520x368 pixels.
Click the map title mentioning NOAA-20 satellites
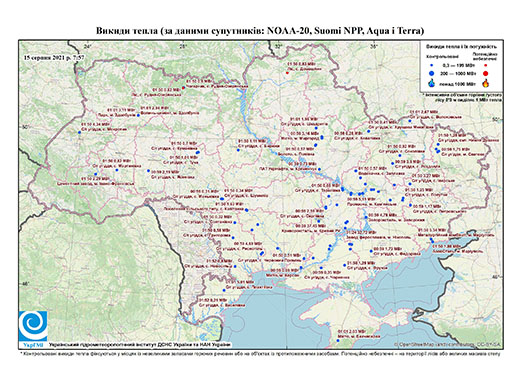(x=260, y=31)
